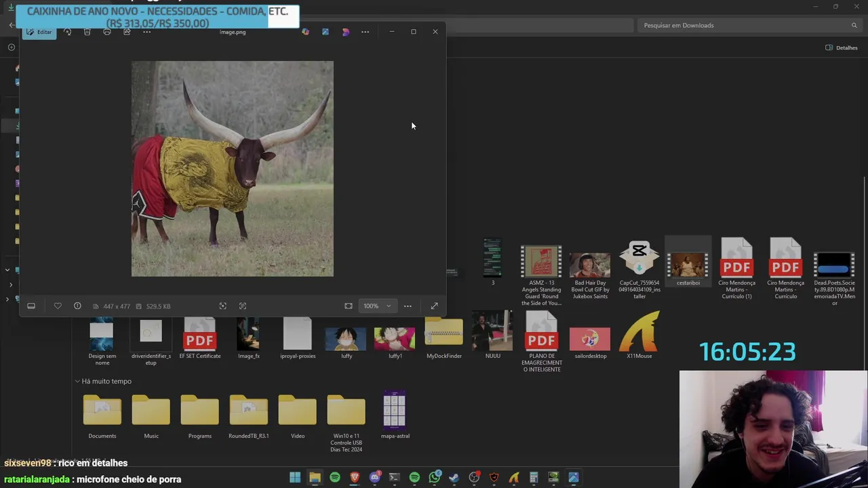Open Steam from the taskbar
This screenshot has width=868, height=488.
pos(454,477)
